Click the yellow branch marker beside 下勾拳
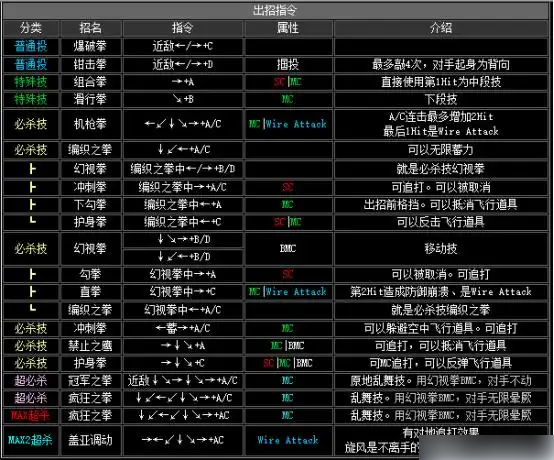 tap(32, 205)
